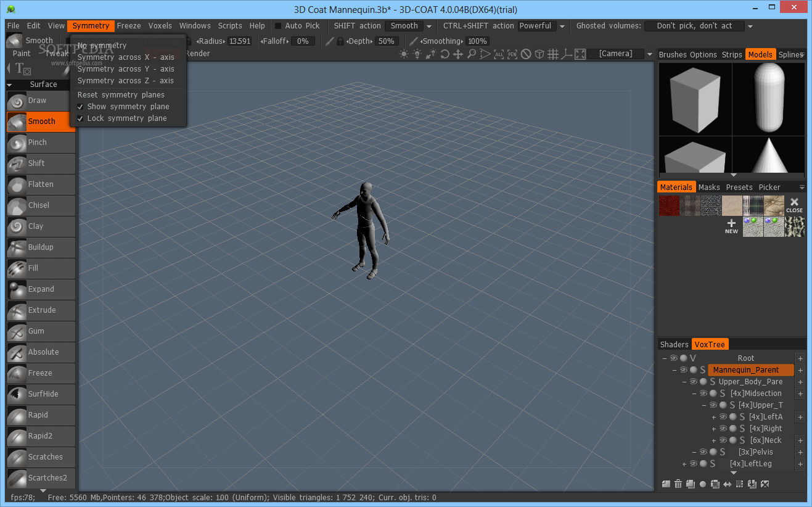Screen dimensions: 812x507
Task: Select the Absolute brush tool
Action: tap(41, 352)
